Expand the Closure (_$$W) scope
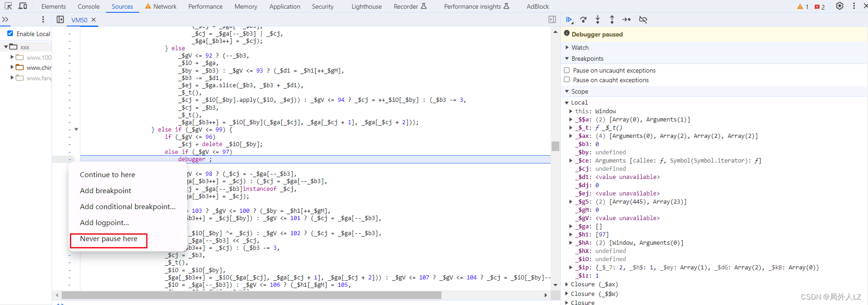 (567, 294)
